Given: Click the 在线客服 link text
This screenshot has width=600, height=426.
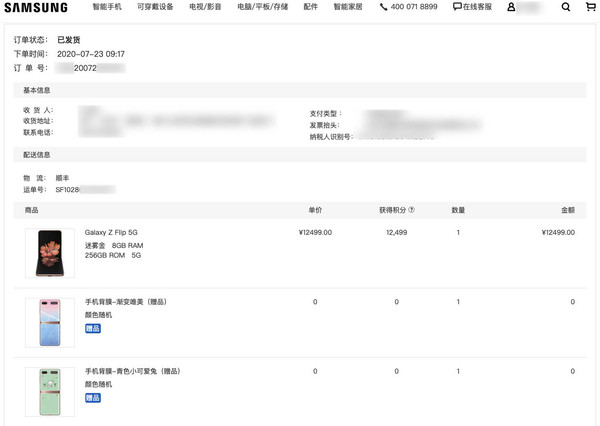Looking at the screenshot, I should 477,7.
